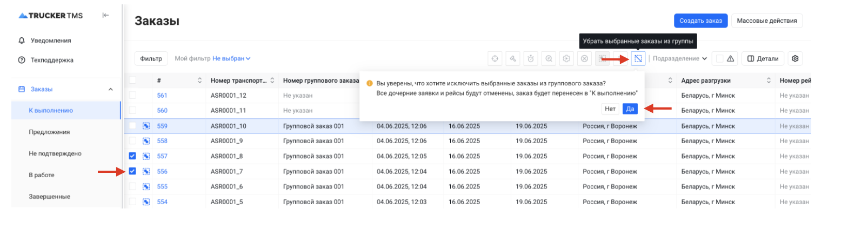The height and width of the screenshot is (229, 868).
Task: Click group order icon in row 555
Action: (x=146, y=186)
